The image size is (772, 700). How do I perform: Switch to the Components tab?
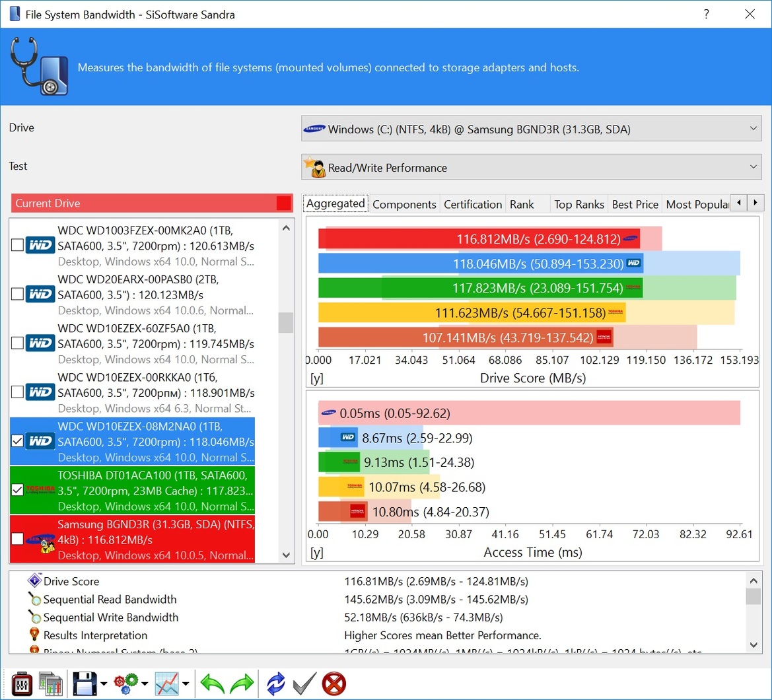click(x=404, y=204)
